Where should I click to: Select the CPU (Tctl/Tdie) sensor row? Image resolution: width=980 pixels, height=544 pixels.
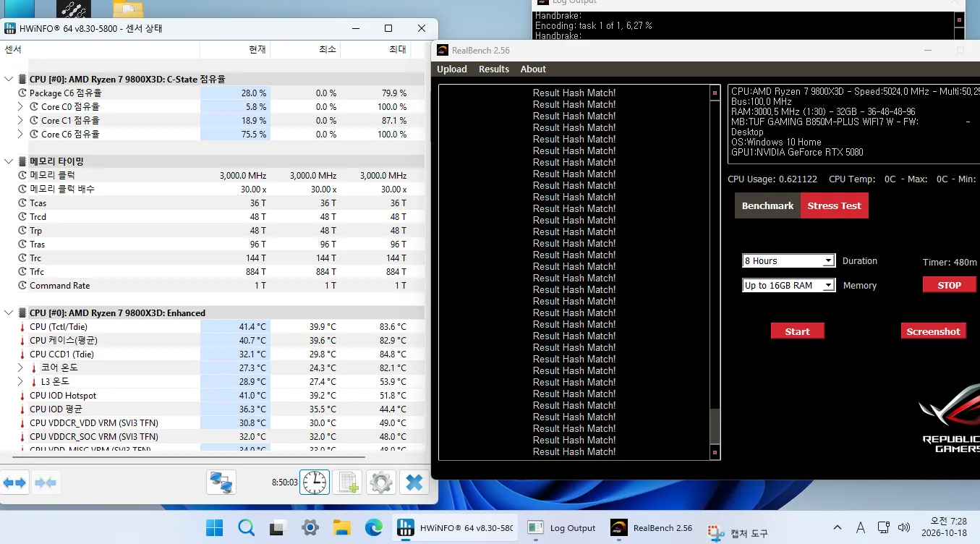pyautogui.click(x=213, y=327)
